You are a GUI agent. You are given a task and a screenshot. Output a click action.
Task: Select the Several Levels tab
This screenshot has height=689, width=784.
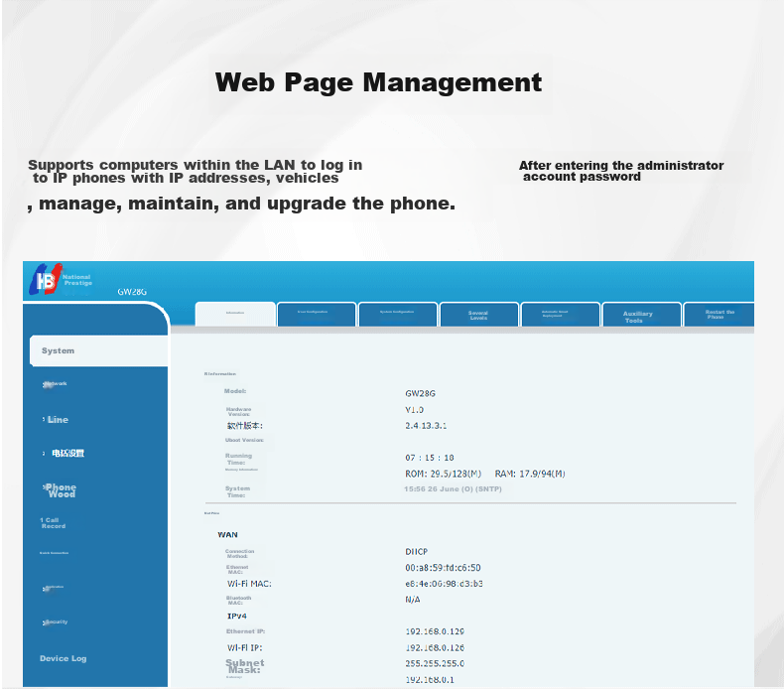(x=479, y=315)
